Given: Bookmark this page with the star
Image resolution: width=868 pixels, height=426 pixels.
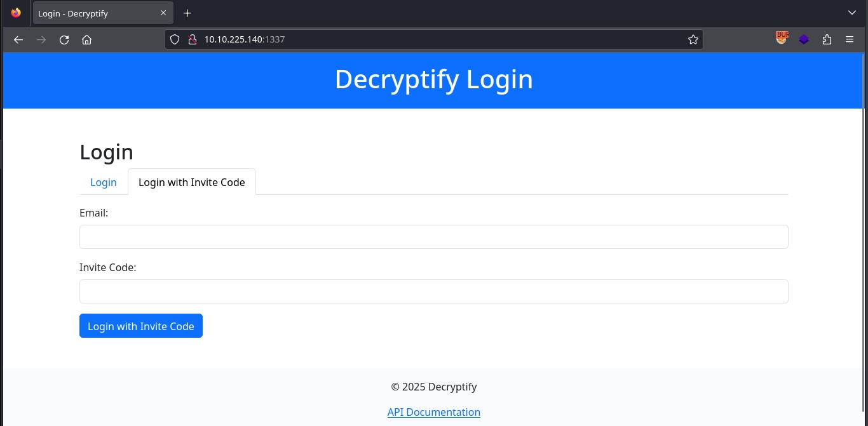Looking at the screenshot, I should click(x=693, y=39).
